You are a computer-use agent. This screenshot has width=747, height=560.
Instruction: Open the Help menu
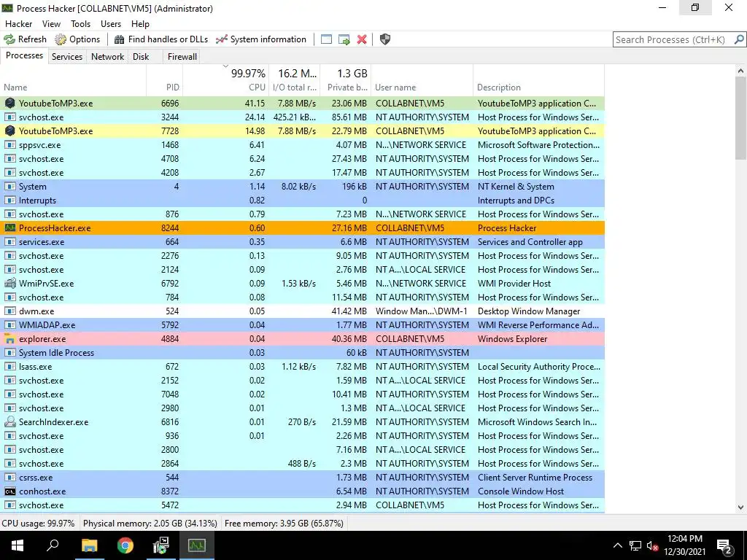click(x=140, y=24)
